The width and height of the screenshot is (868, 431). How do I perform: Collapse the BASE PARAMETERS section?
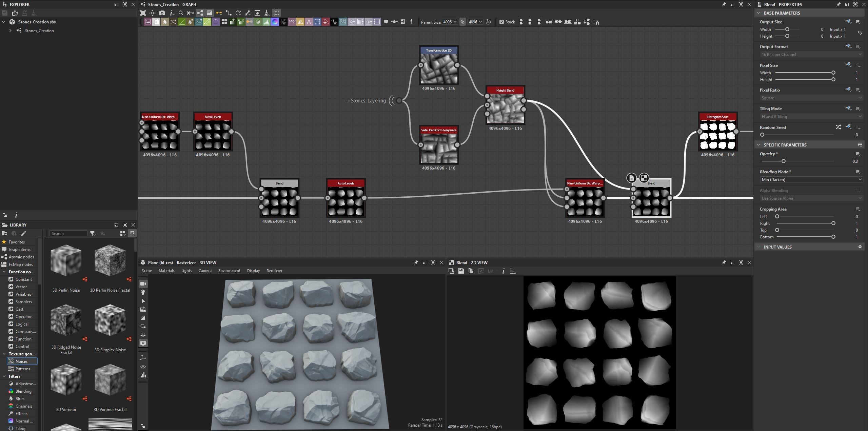(x=759, y=13)
